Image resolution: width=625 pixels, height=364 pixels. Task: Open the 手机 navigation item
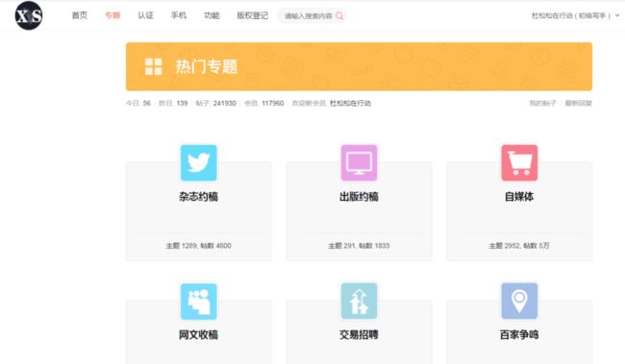[x=179, y=15]
